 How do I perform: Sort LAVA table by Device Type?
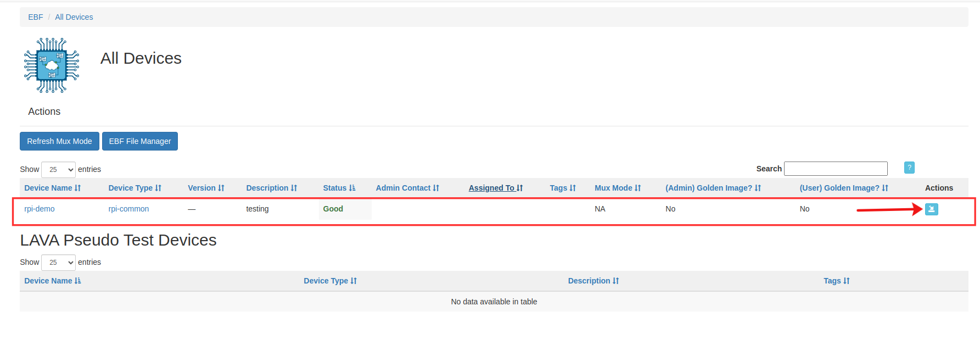pos(331,281)
